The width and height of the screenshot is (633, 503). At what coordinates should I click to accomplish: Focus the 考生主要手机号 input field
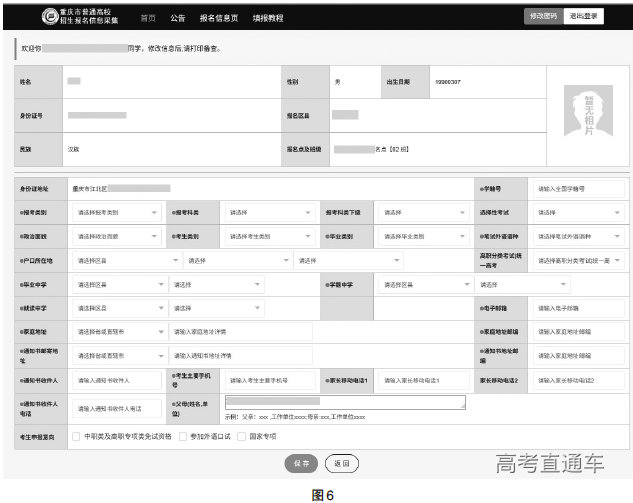point(270,380)
